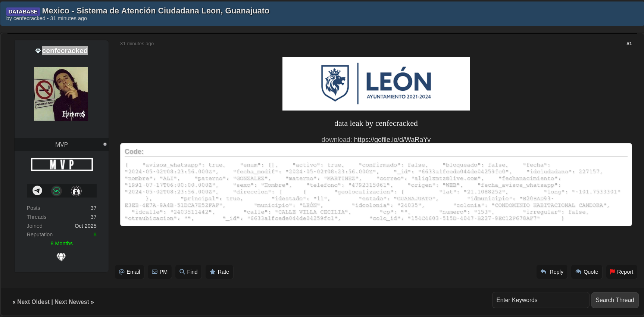Click the DATABASE thread prefix tag

pos(23,12)
